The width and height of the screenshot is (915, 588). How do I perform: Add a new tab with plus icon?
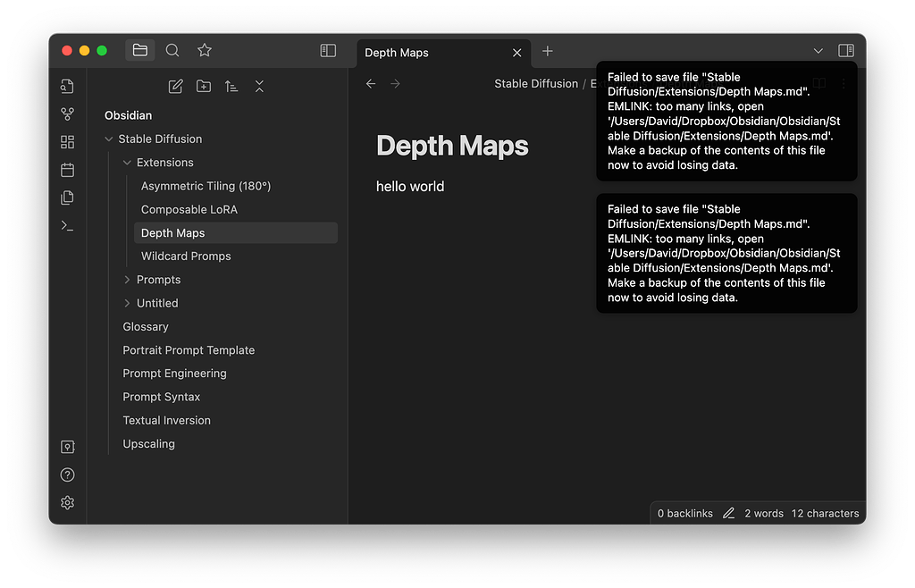(x=548, y=51)
